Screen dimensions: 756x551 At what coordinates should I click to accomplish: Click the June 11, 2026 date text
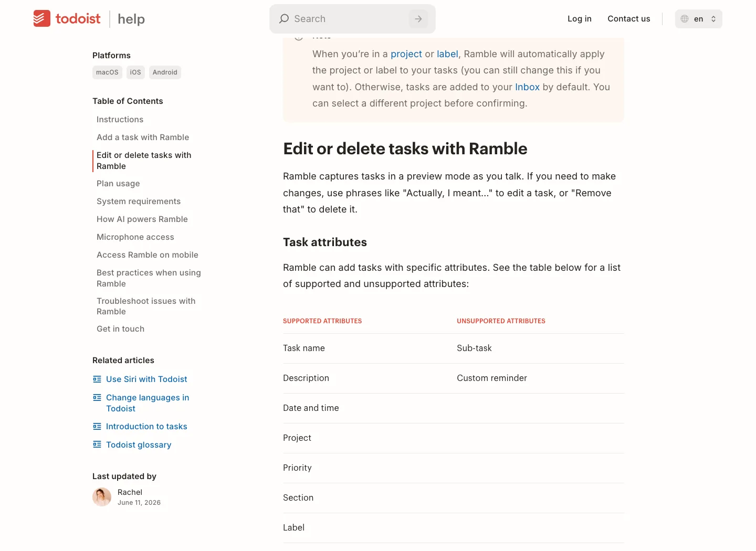click(139, 503)
